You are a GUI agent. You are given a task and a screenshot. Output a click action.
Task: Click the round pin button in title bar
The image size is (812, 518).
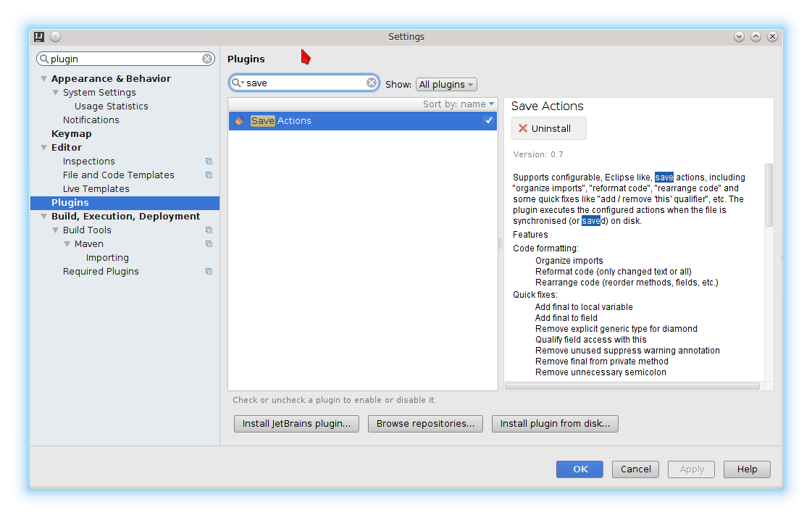tap(55, 37)
